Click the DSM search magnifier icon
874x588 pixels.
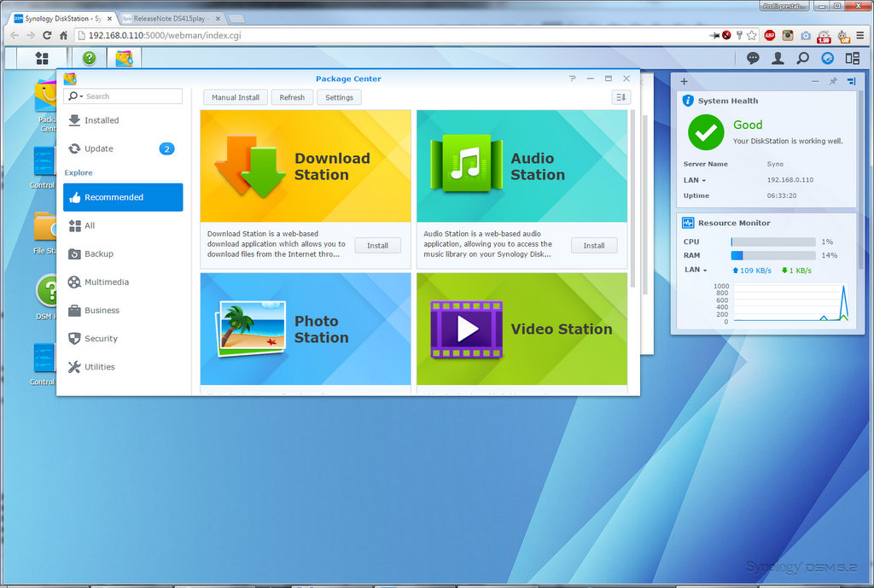point(802,58)
